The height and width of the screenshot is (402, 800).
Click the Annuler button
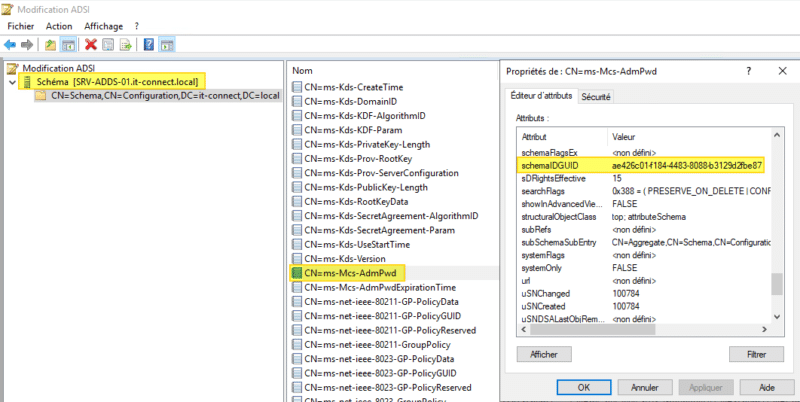pyautogui.click(x=645, y=388)
